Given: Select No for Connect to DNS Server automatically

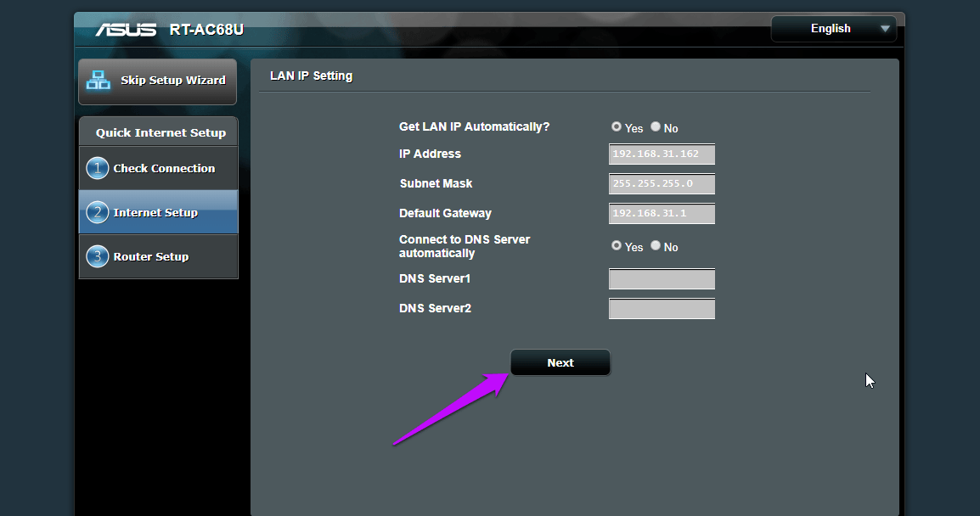Looking at the screenshot, I should (x=656, y=245).
